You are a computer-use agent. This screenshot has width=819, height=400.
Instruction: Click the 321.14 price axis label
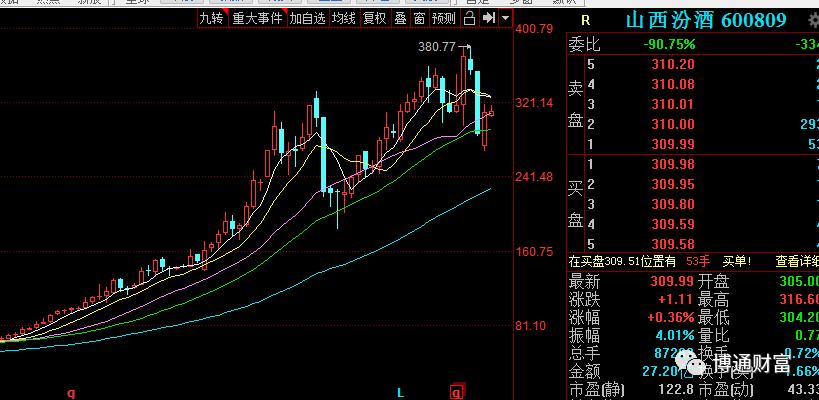click(x=534, y=103)
